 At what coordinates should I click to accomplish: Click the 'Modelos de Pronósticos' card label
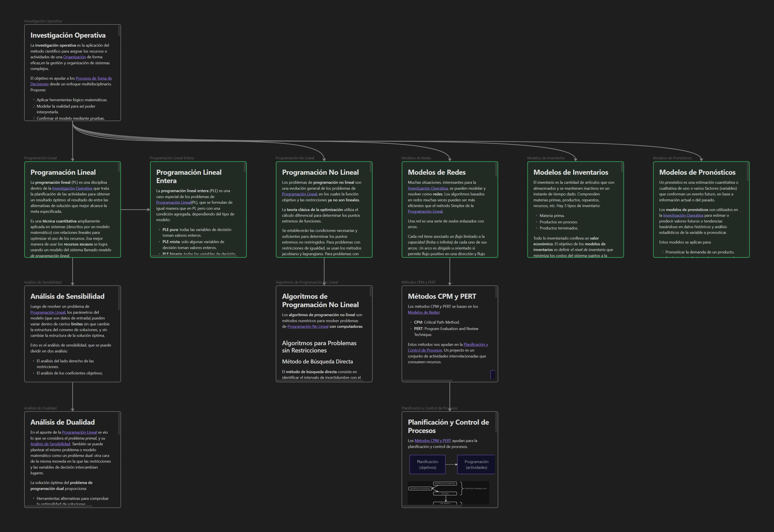(672, 158)
